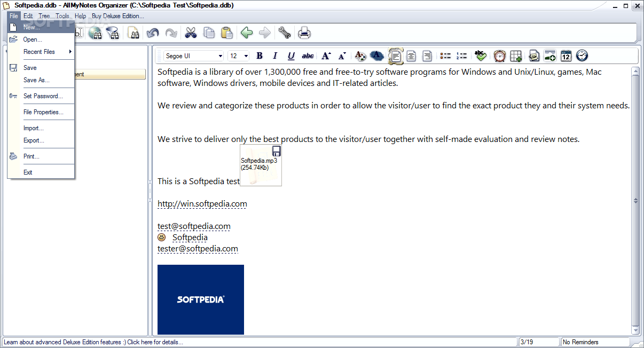Click the Softpedia blue logo image
644x348 pixels.
pos(201,299)
